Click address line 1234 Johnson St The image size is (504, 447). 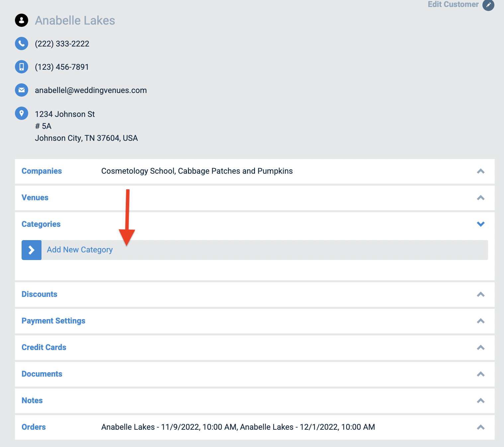[x=65, y=114]
